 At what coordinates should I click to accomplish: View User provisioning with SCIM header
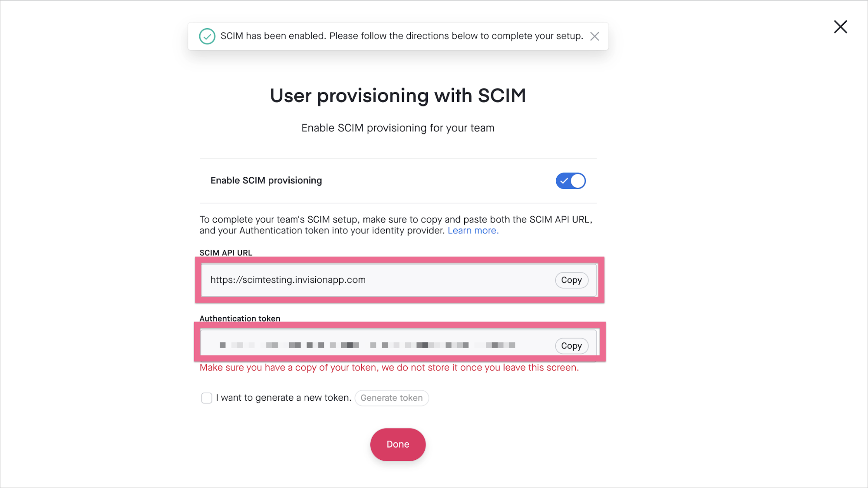click(x=398, y=95)
